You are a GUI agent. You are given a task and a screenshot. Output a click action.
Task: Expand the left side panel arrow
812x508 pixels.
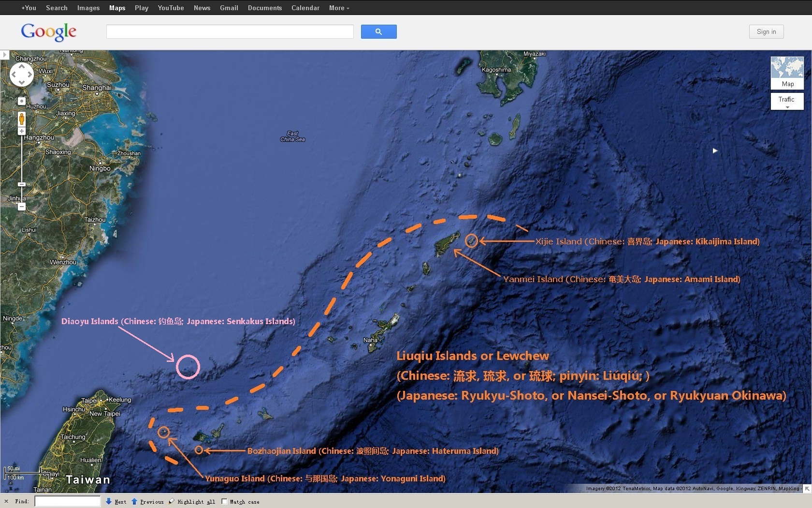4,55
